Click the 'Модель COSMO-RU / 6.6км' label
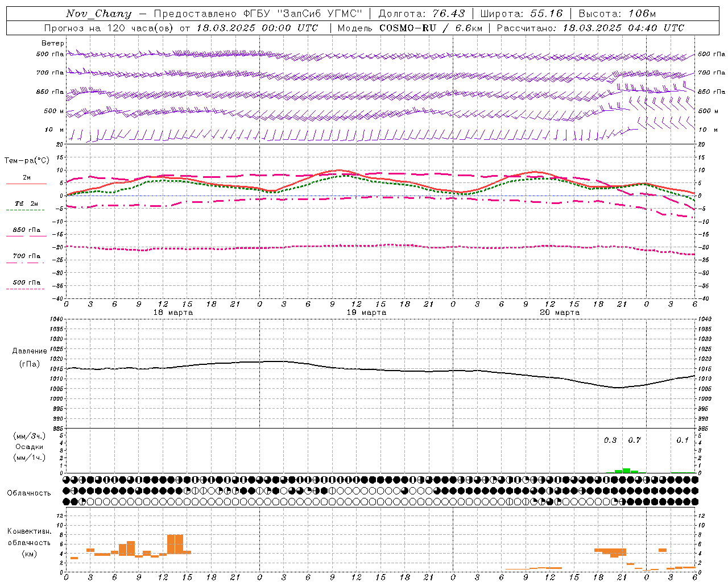This screenshot has height=582, width=728. click(x=409, y=28)
